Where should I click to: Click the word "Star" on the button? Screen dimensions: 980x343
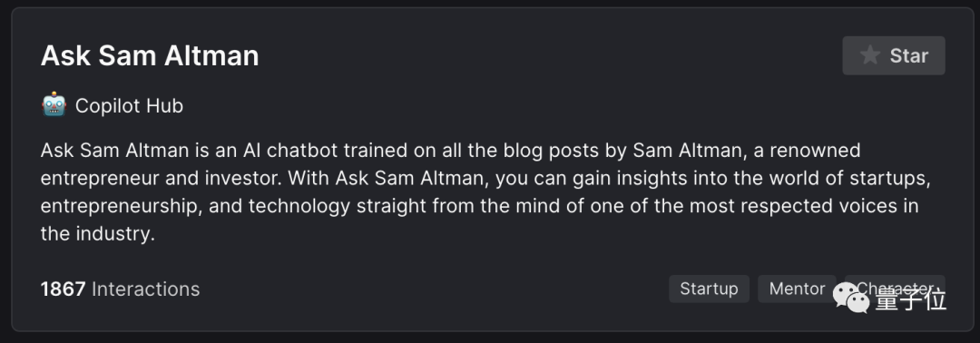tap(908, 55)
